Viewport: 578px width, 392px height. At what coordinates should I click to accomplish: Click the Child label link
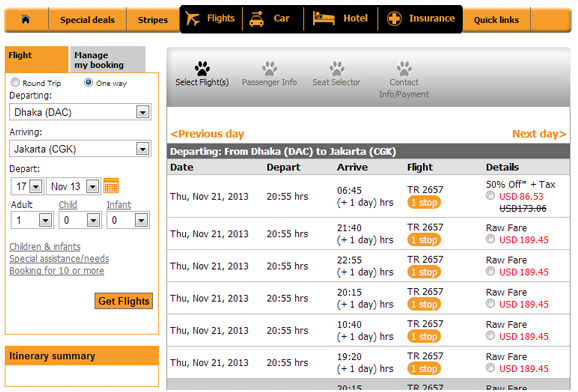coord(68,205)
